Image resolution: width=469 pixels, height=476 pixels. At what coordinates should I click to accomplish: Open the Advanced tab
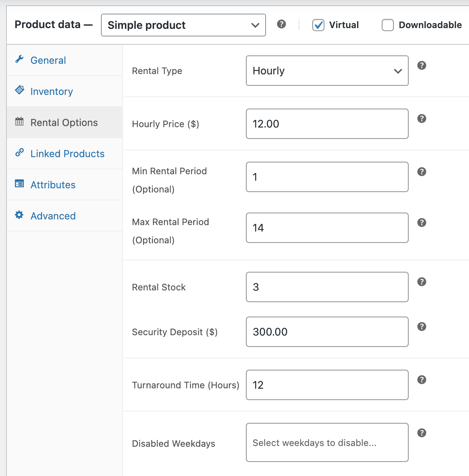(x=65, y=216)
